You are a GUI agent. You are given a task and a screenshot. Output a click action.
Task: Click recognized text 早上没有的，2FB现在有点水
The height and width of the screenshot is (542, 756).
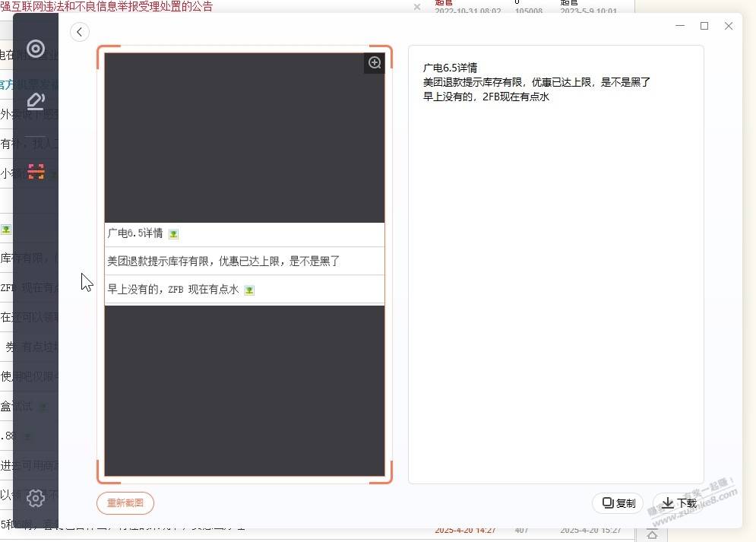[x=486, y=97]
